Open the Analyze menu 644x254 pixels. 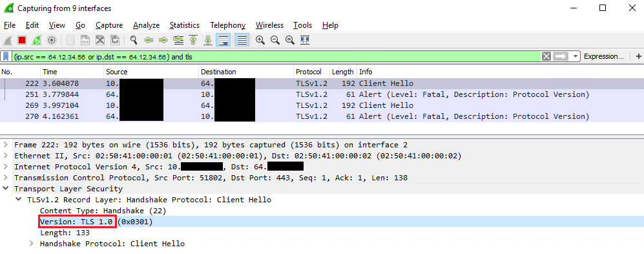[x=146, y=25]
